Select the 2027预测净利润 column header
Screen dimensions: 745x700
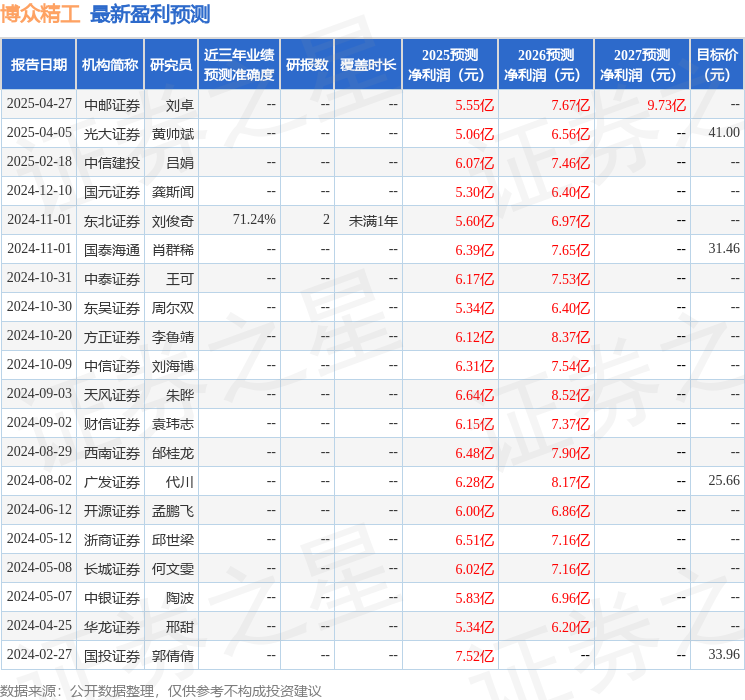coord(642,65)
